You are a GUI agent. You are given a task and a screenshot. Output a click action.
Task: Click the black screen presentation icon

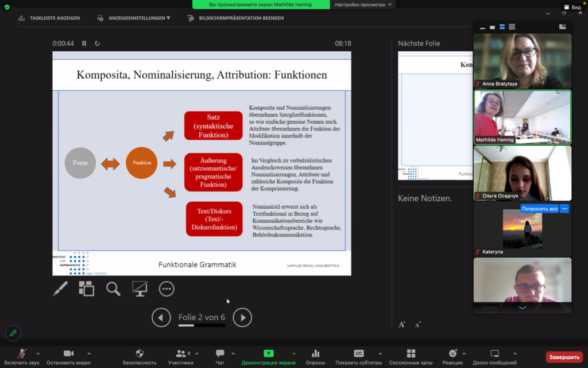coord(140,289)
